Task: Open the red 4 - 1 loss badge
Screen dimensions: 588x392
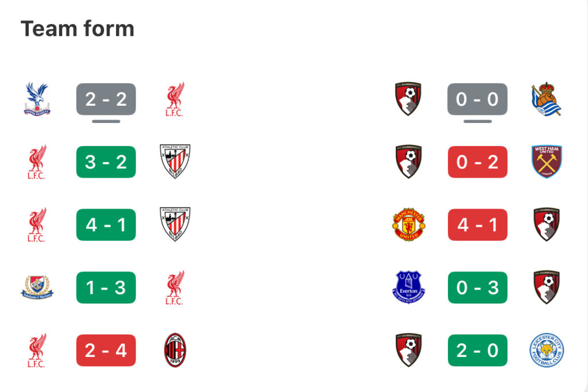Action: point(477,225)
